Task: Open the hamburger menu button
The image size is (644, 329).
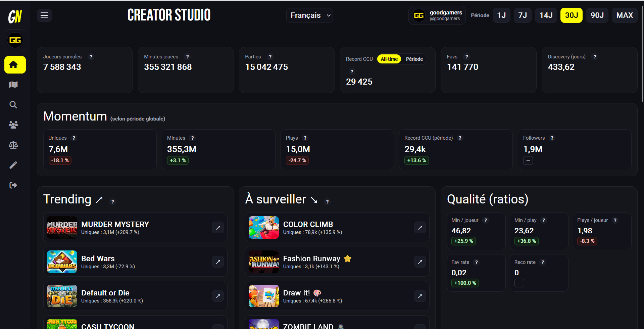Action: pyautogui.click(x=44, y=15)
